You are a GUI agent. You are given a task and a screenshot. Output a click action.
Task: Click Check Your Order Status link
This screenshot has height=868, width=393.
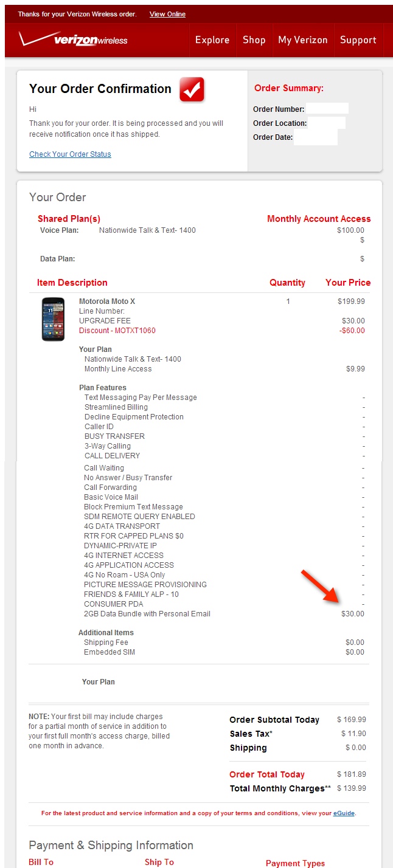(x=70, y=154)
